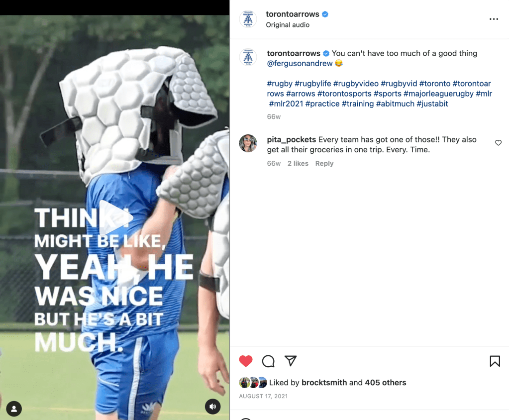509x420 pixels.
Task: Reply to pita_pockets comment
Action: 324,163
